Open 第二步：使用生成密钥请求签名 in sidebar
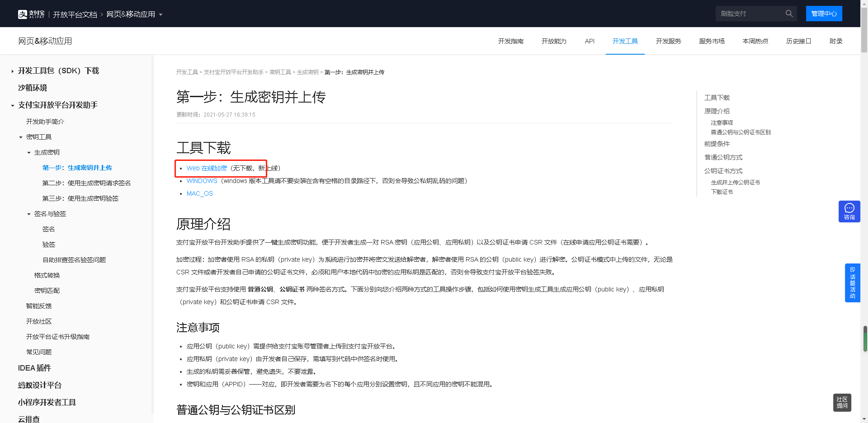The height and width of the screenshot is (423, 868). click(86, 183)
